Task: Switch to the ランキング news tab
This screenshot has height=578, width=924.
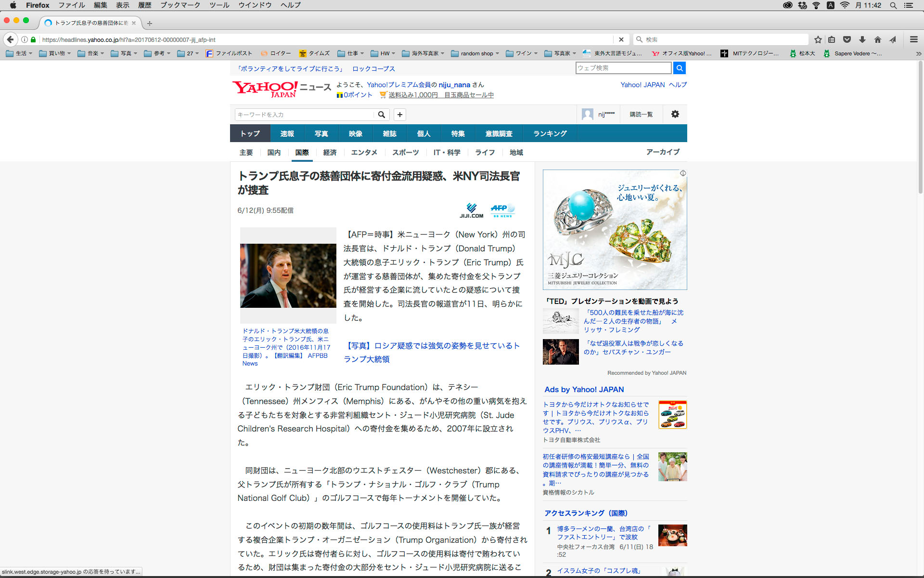Action: click(x=550, y=133)
